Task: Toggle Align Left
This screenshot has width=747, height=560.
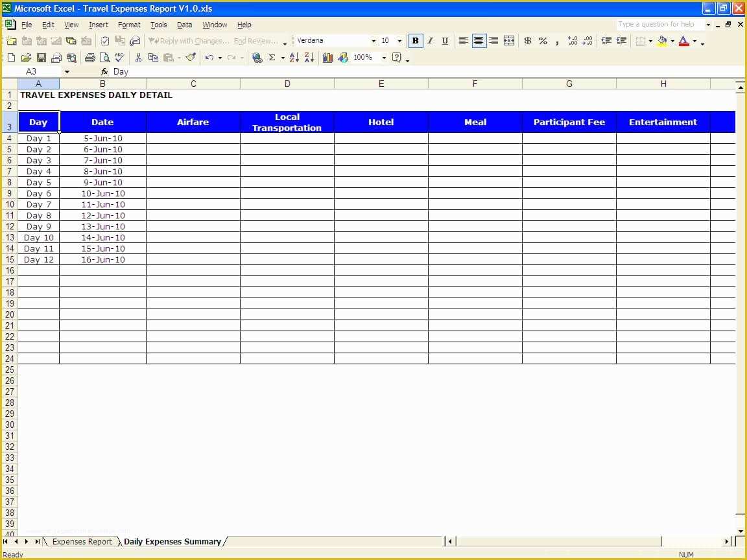Action: coord(463,41)
